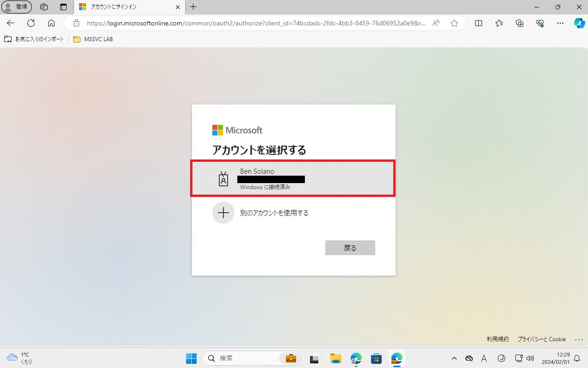
Task: Toggle IME input mode A
Action: tap(484, 358)
